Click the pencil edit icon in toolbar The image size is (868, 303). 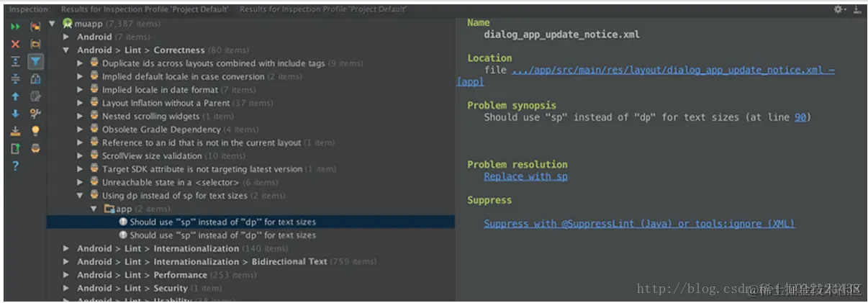[35, 96]
